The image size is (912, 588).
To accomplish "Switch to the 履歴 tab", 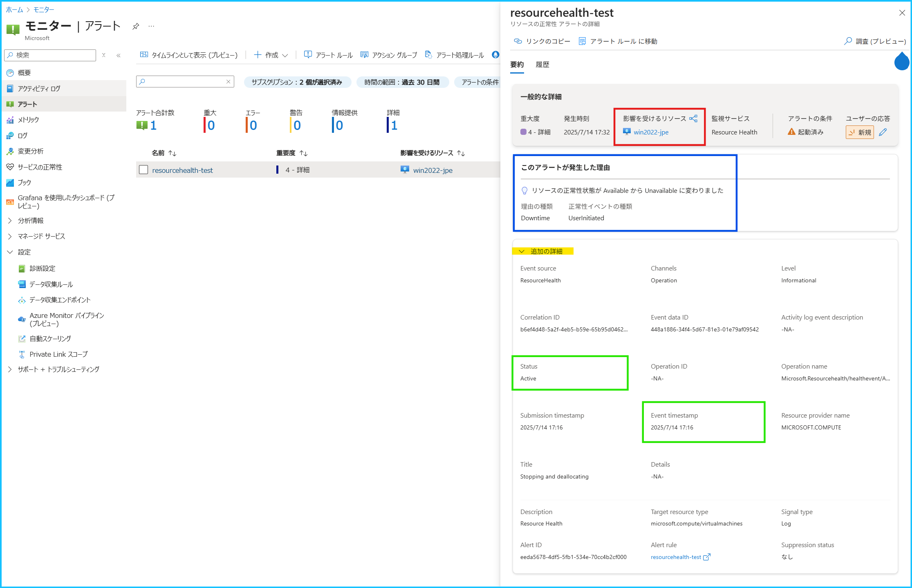I will (542, 65).
